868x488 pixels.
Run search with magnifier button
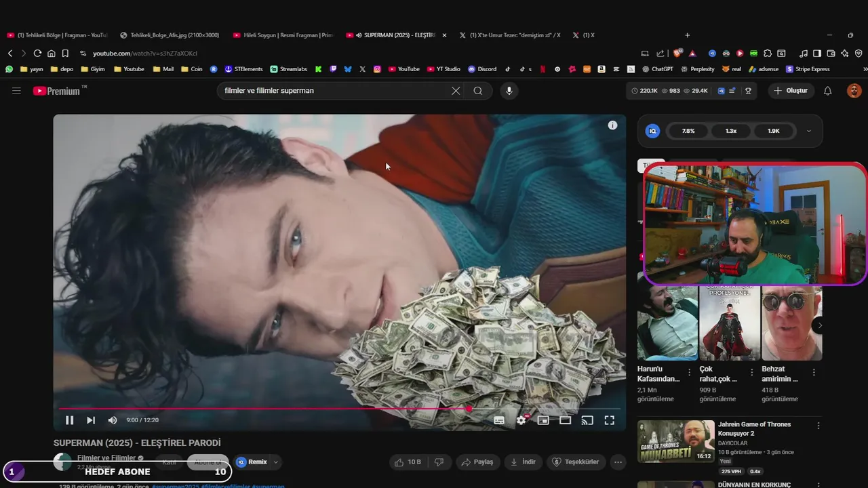click(x=478, y=91)
